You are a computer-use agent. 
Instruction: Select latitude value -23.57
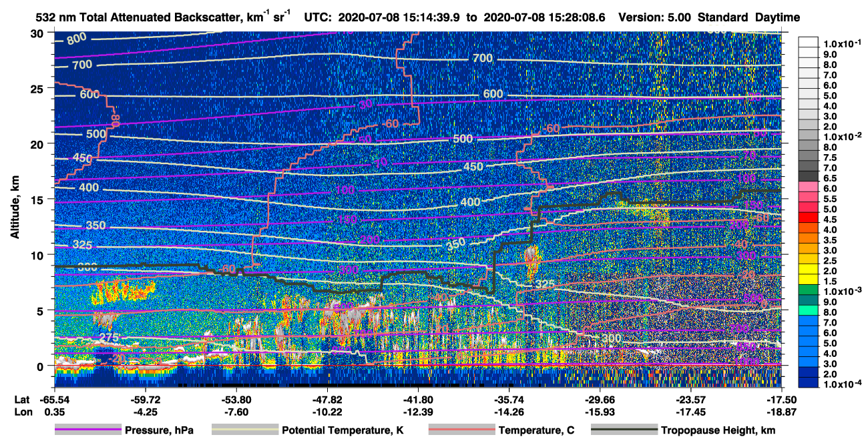tap(690, 400)
